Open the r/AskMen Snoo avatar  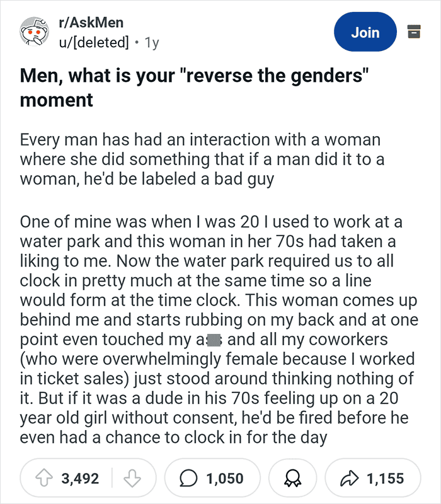(x=34, y=31)
